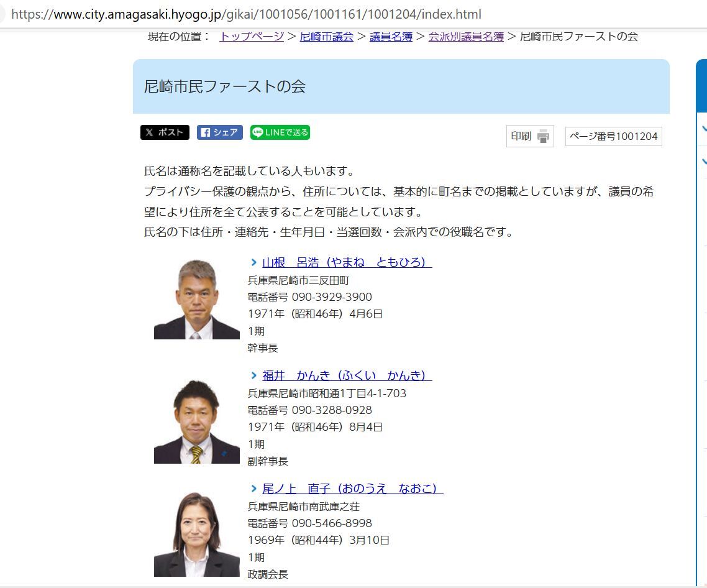Click the X logo icon
The height and width of the screenshot is (588, 707).
click(x=149, y=132)
